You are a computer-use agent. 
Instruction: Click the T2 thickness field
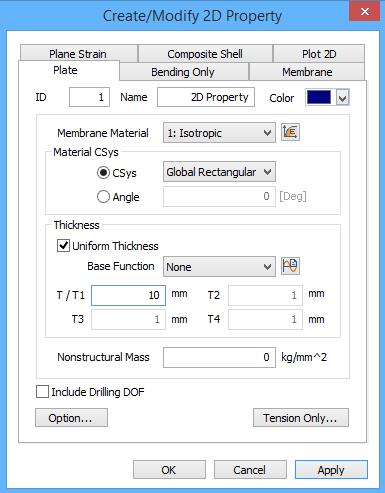point(265,295)
